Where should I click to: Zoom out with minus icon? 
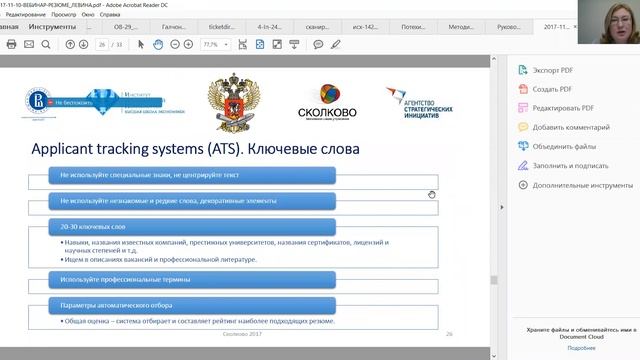point(175,44)
